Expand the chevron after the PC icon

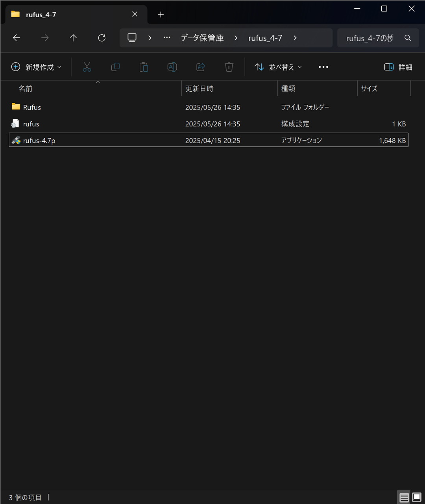[x=150, y=38]
